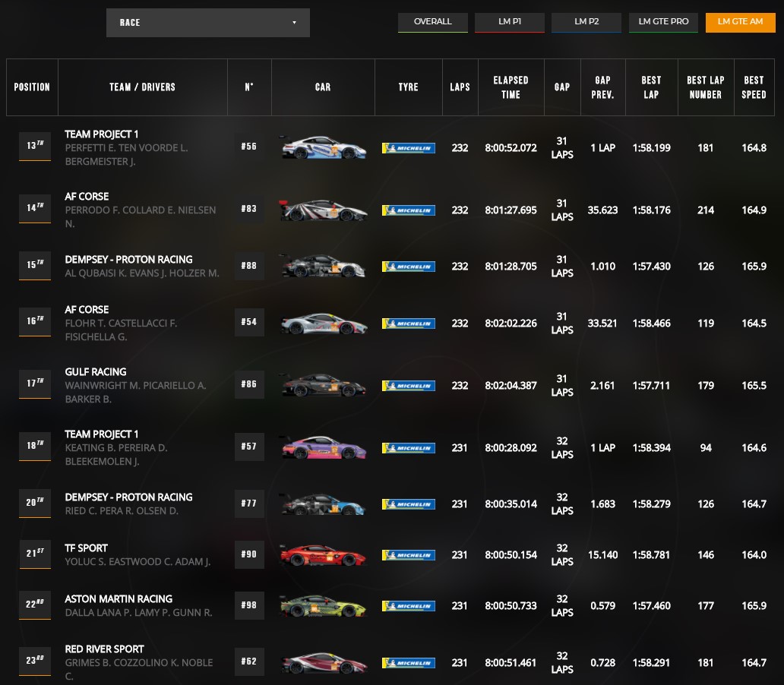Click the #90 car number badge

(x=249, y=554)
